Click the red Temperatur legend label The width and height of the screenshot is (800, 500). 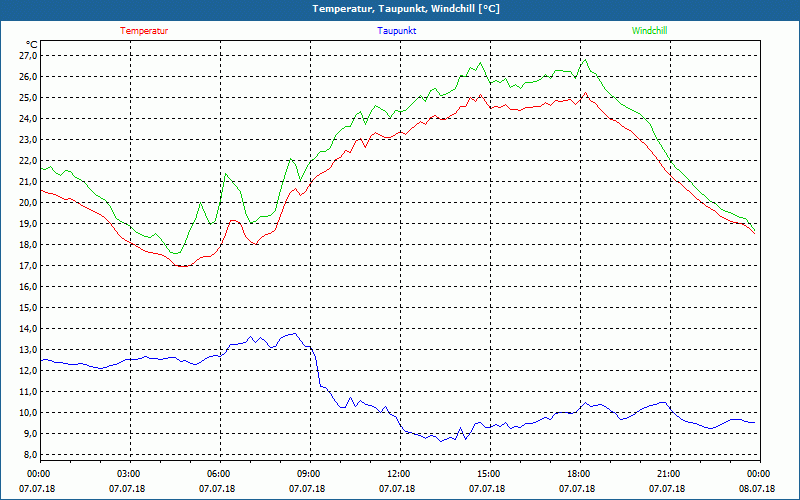coord(144,31)
